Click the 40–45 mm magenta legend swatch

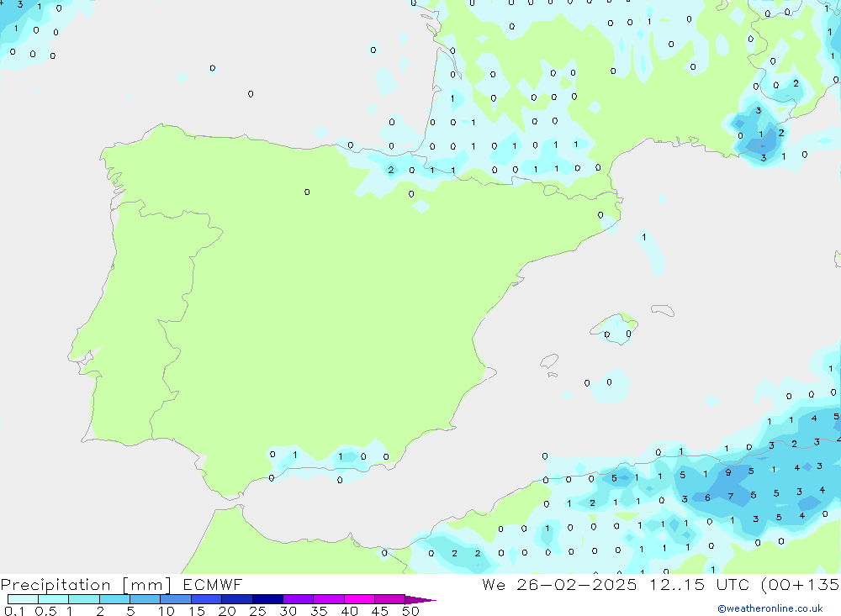click(359, 599)
